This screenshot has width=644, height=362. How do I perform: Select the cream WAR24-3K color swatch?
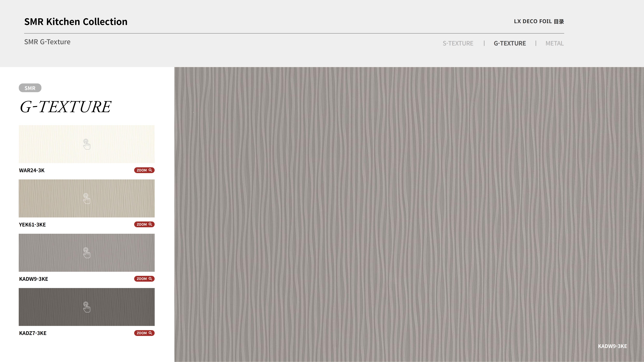pyautogui.click(x=50, y=144)
